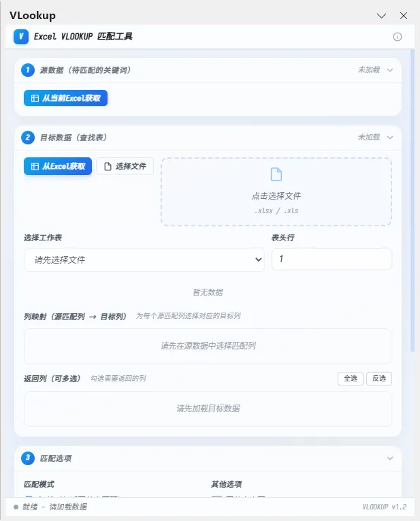Collapse the 匹配选项 section chevron
This screenshot has height=521, width=420.
coord(390,458)
